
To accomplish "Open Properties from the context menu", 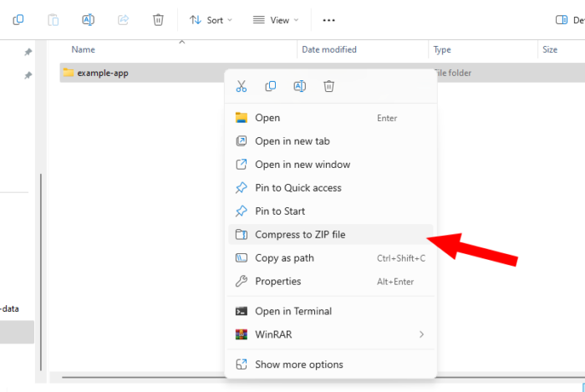I will 331,281.
